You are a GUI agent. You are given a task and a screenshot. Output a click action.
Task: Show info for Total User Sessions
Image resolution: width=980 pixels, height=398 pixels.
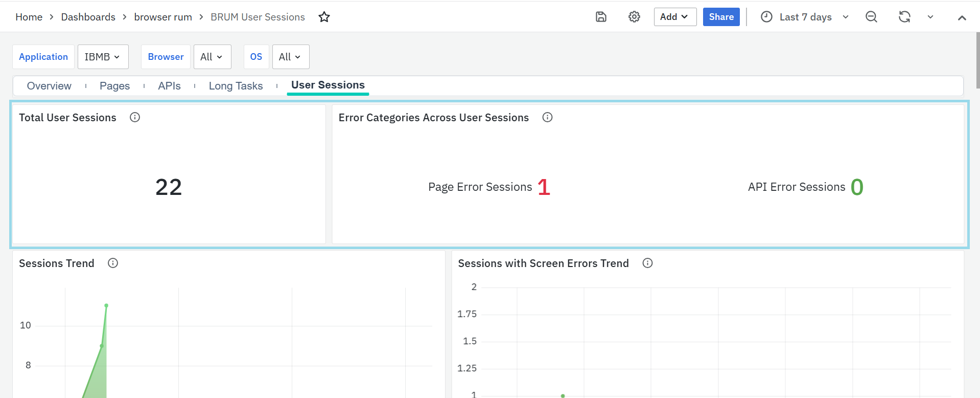(x=135, y=118)
